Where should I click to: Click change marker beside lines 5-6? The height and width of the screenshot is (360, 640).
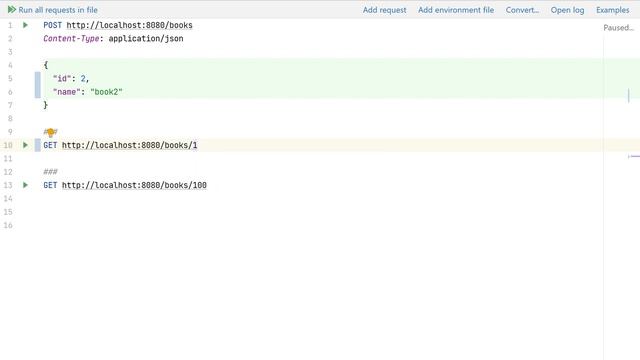coord(38,85)
